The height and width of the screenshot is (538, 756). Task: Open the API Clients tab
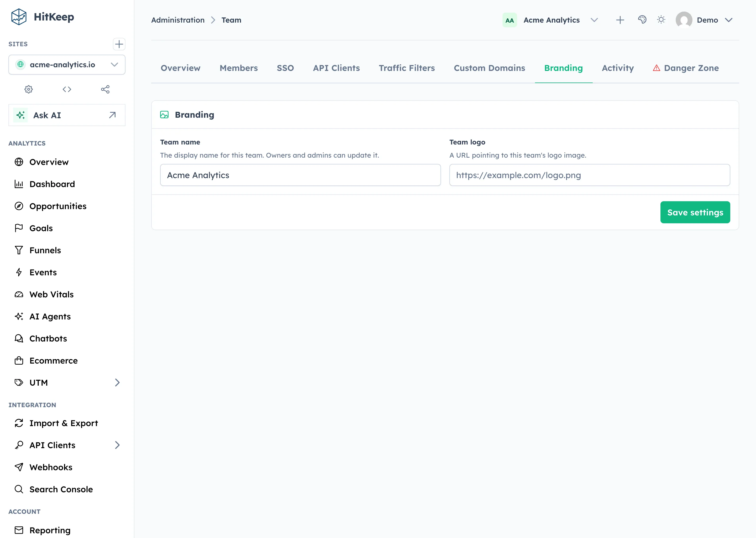click(x=336, y=68)
